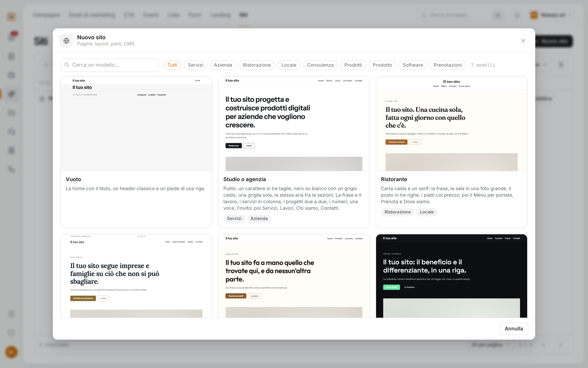Click the app logo in the sidebar top

[11, 17]
